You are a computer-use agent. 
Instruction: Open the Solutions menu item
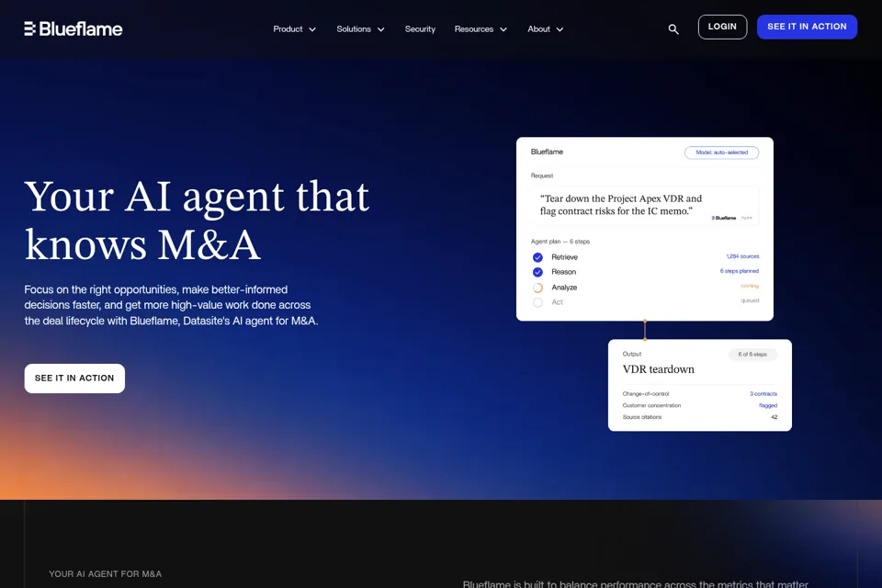coord(354,28)
